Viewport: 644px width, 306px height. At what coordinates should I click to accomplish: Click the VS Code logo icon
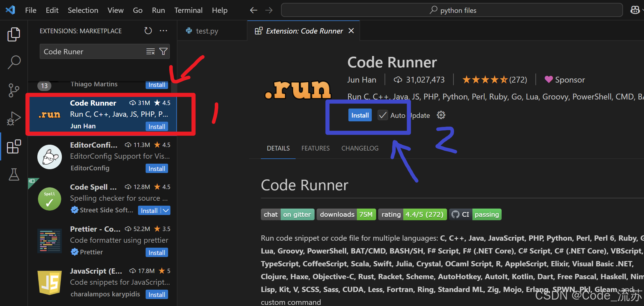click(11, 10)
